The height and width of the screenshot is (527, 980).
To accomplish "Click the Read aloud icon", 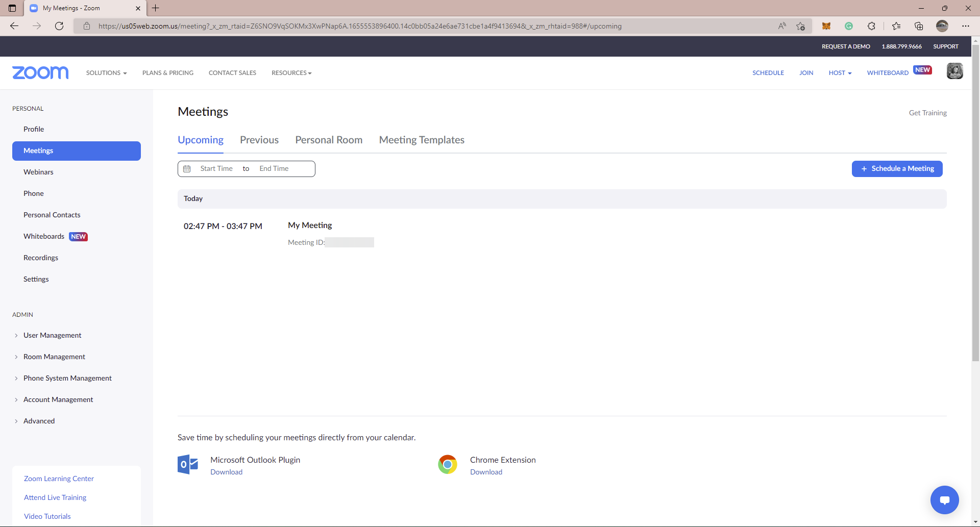I will [782, 26].
